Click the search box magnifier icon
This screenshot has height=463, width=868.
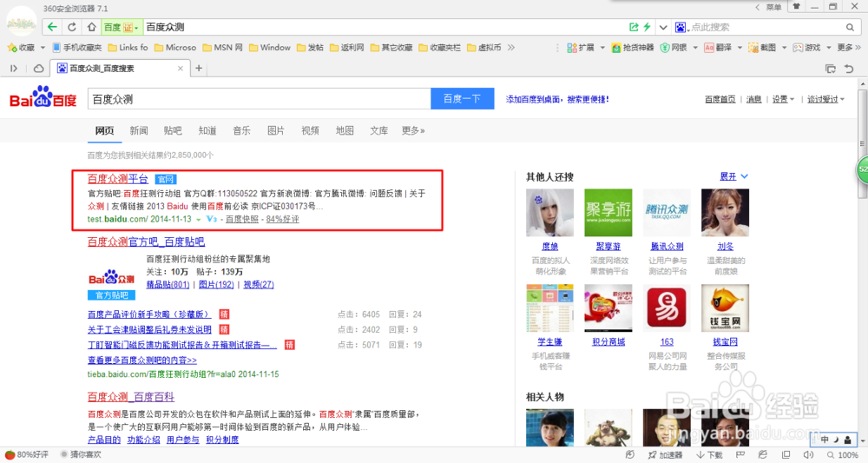[x=850, y=27]
